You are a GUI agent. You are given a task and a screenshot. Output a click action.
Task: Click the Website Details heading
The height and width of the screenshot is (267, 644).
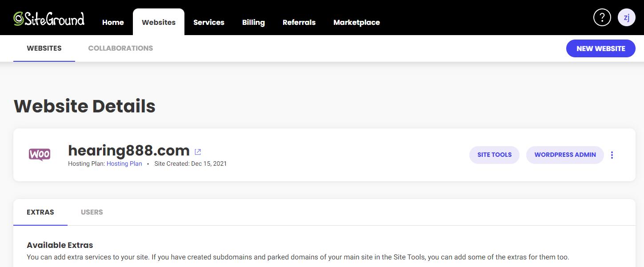[85, 106]
